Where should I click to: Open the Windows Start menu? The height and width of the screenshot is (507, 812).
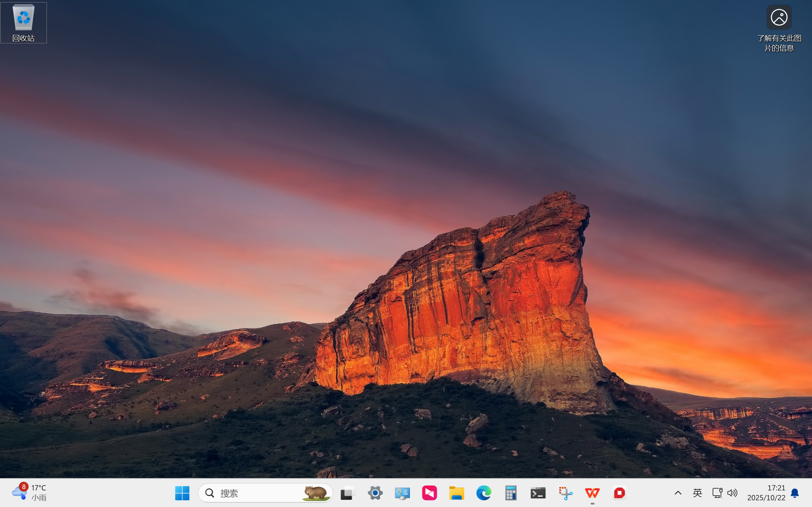(x=182, y=493)
